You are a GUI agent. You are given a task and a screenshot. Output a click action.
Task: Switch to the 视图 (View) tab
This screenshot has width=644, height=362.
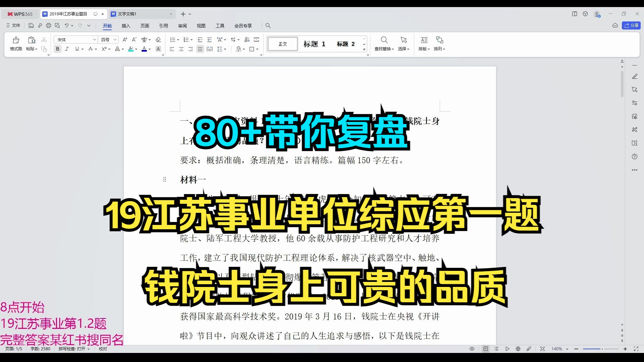tap(201, 26)
